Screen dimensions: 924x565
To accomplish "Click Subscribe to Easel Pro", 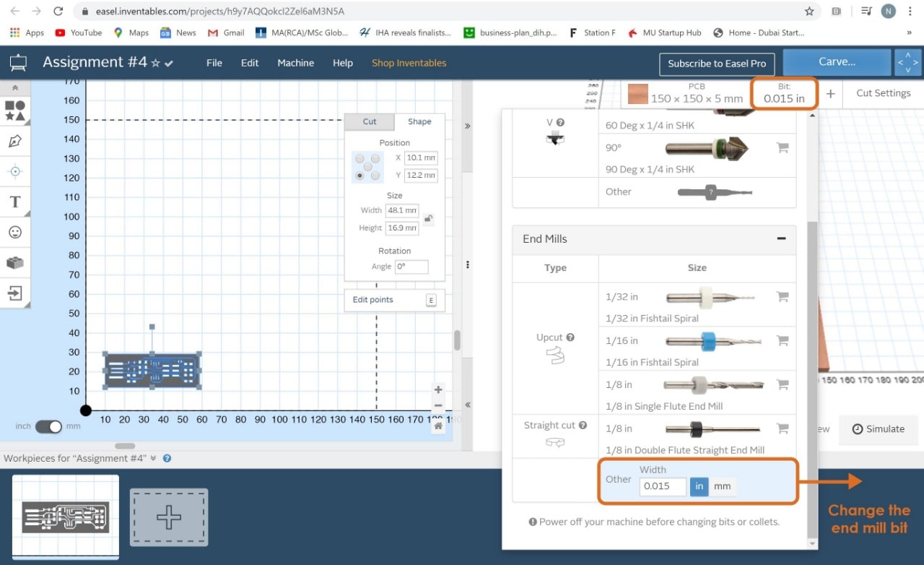I will point(716,64).
